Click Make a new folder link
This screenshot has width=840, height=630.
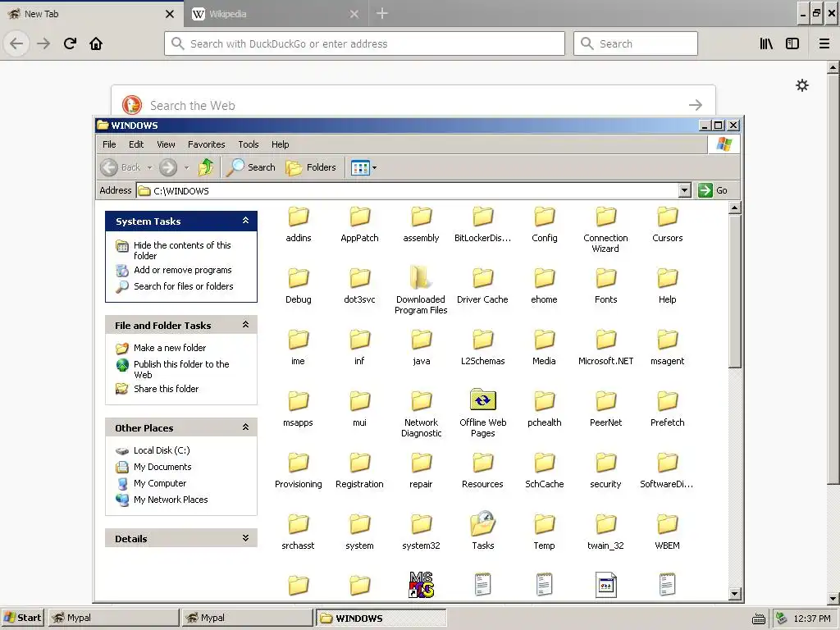pos(169,348)
